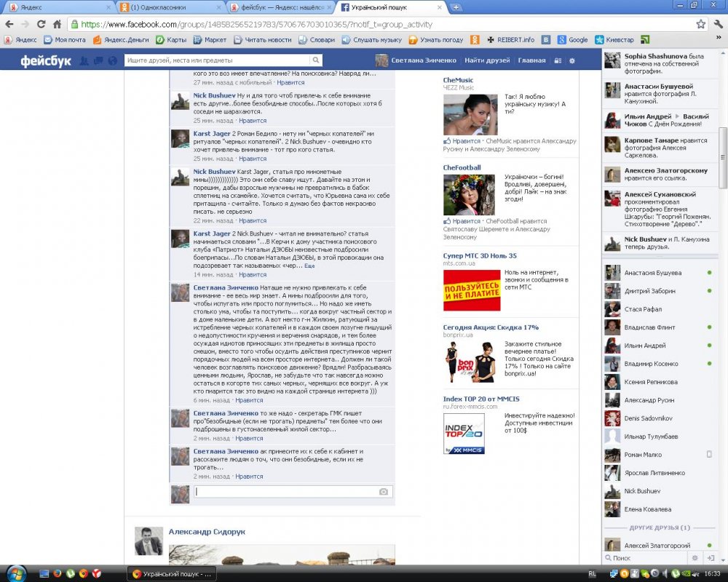Go to Главная in the header
This screenshot has height=582, width=728.
pyautogui.click(x=531, y=60)
